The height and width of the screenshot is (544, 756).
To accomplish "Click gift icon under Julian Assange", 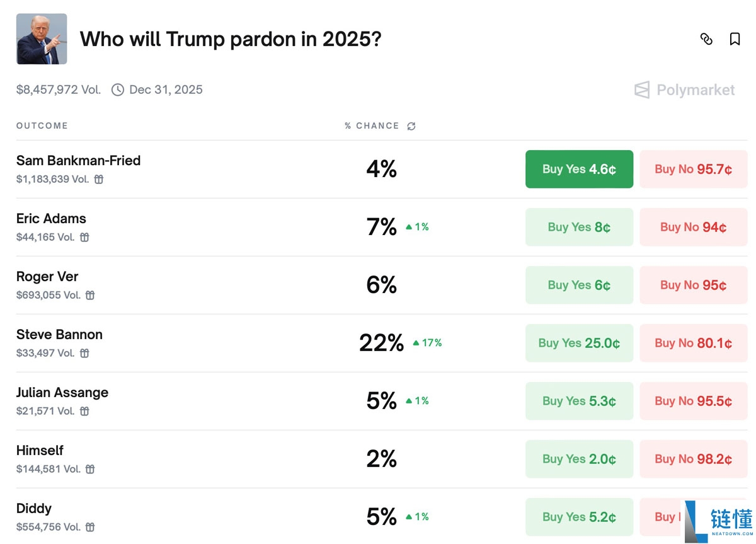I will (x=84, y=411).
